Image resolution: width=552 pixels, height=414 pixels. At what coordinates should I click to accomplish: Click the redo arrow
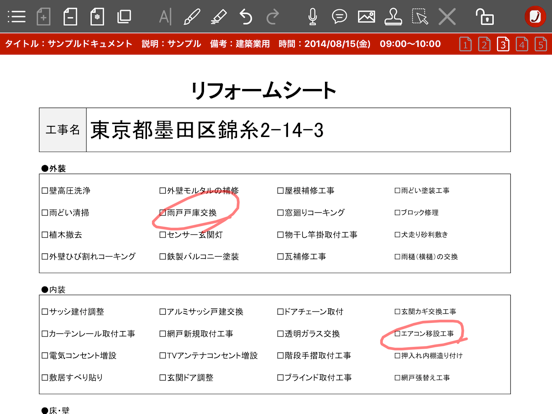coord(272,17)
